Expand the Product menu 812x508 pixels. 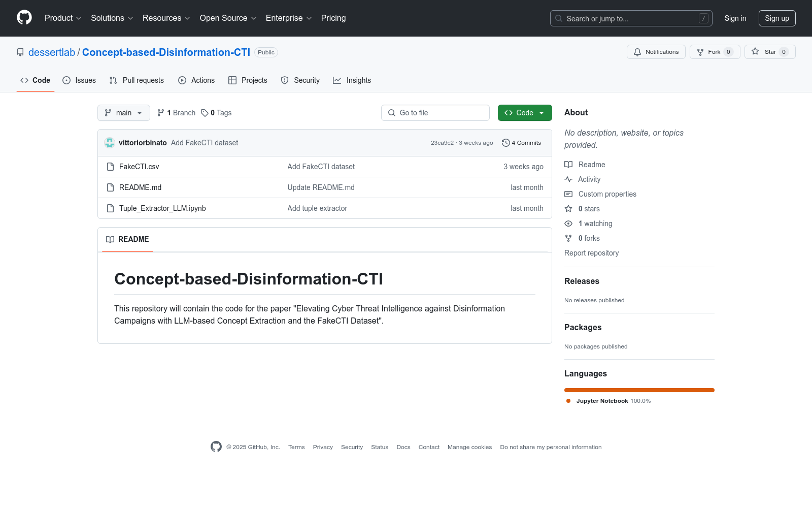(63, 18)
